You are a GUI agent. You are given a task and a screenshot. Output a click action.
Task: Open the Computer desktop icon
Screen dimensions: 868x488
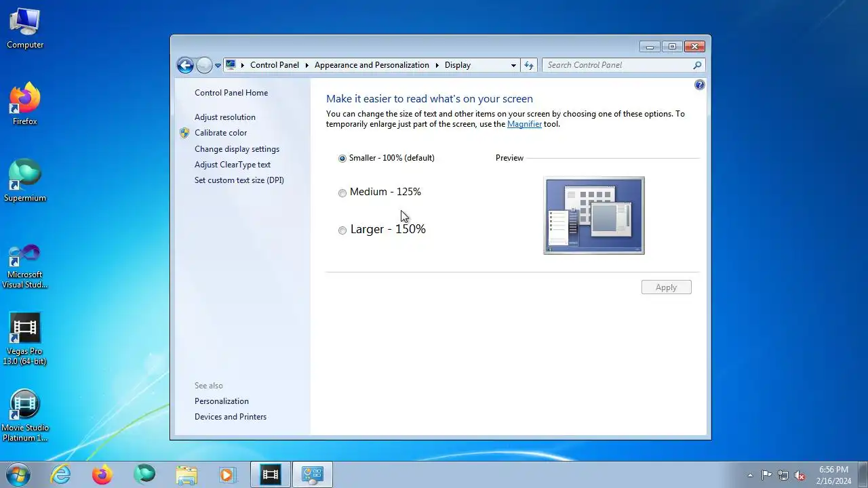point(25,28)
